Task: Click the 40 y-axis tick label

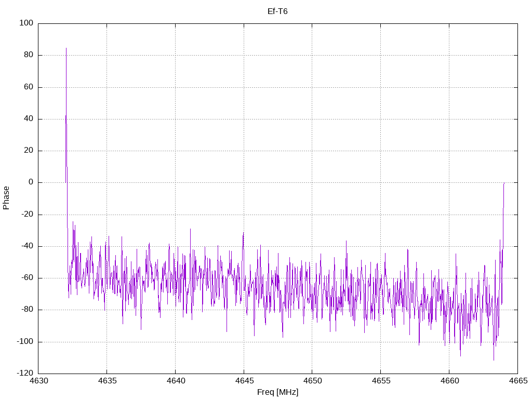Action: click(x=29, y=119)
